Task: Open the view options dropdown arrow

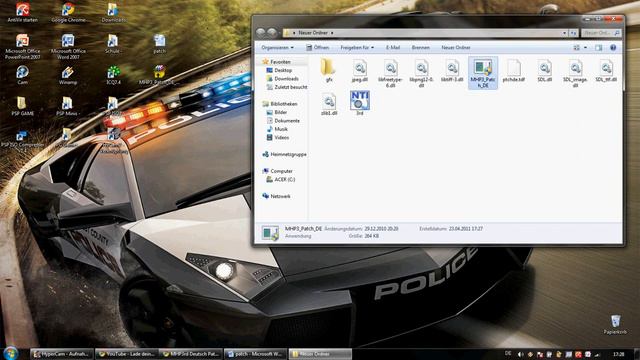Action: (585, 48)
